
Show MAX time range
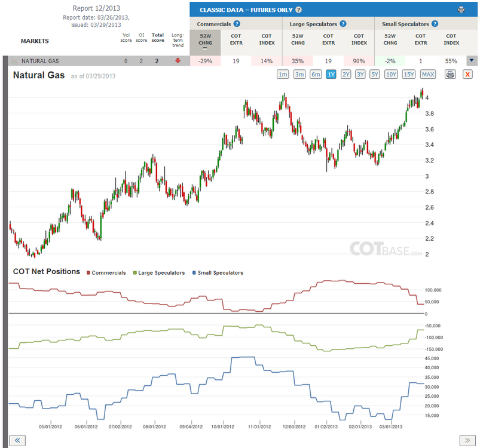[x=428, y=74]
